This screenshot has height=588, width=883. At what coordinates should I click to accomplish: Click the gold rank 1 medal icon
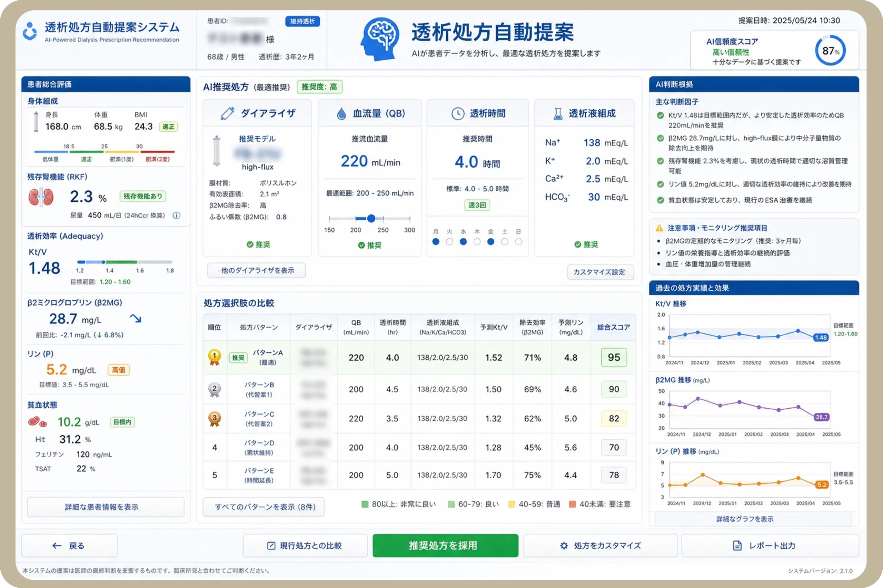click(214, 357)
